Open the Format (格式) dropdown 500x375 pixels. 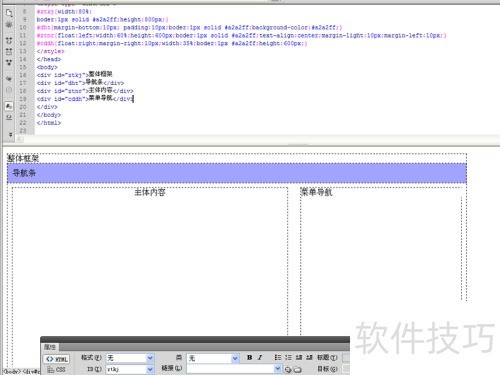point(130,358)
